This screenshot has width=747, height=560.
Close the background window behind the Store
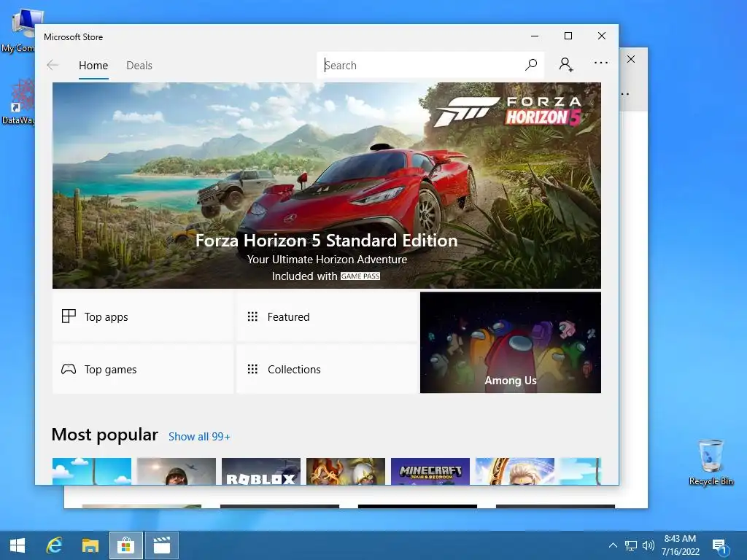coord(631,59)
